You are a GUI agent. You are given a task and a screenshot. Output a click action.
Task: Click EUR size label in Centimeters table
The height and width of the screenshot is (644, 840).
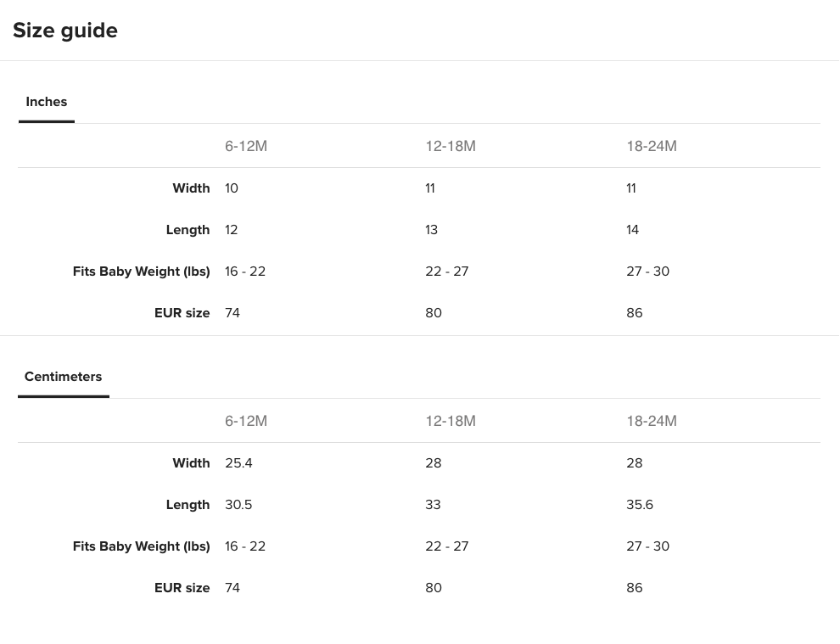point(182,588)
